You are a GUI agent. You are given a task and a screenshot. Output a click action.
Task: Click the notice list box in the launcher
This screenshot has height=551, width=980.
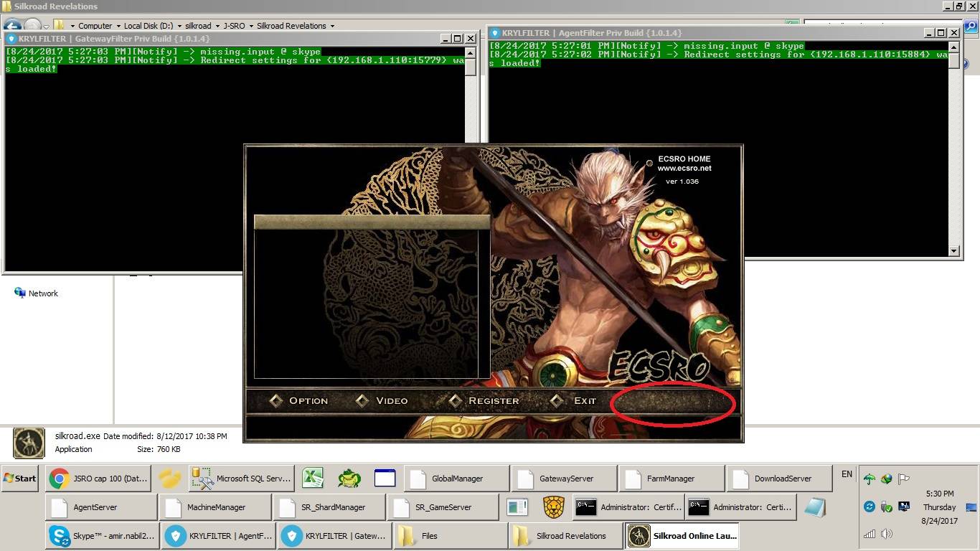tap(372, 296)
